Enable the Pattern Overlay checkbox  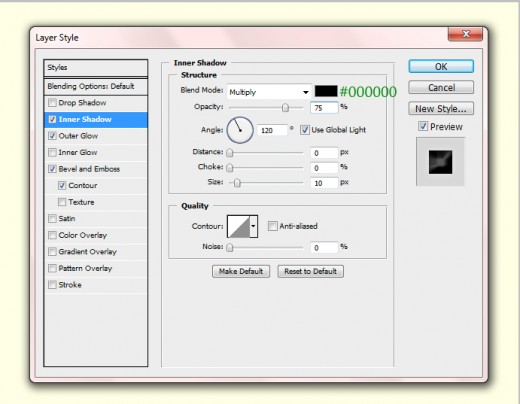(x=52, y=268)
